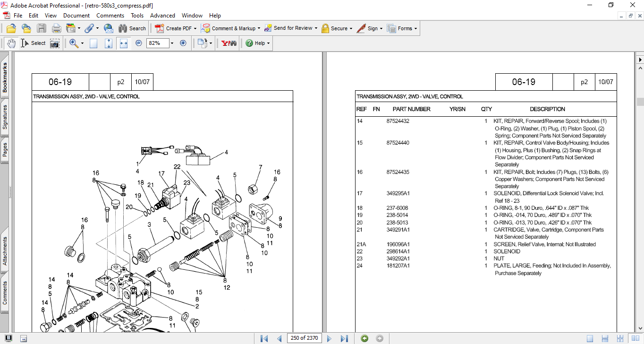Click the Open file folder icon
Image resolution: width=644 pixels, height=344 pixels.
pos(11,28)
